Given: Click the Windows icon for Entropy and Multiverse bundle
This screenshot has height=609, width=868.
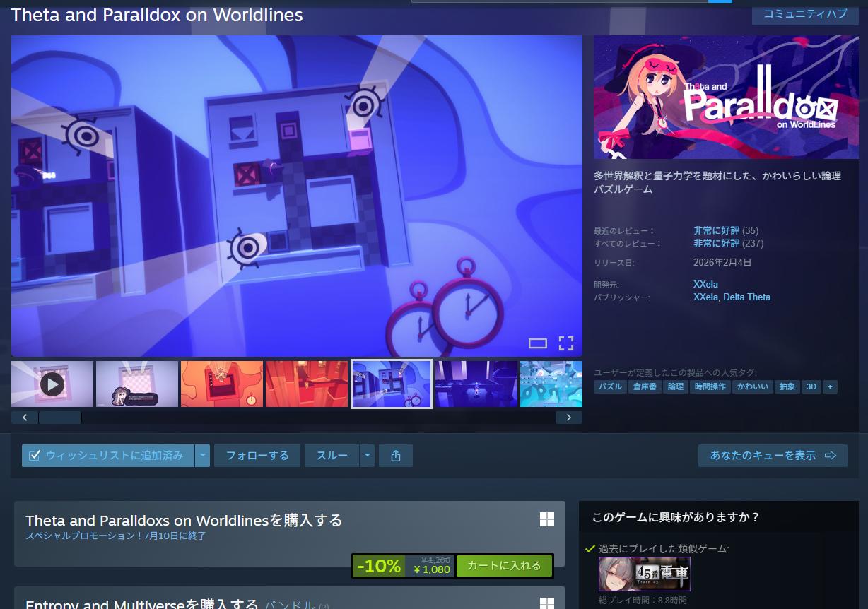Looking at the screenshot, I should (x=547, y=603).
